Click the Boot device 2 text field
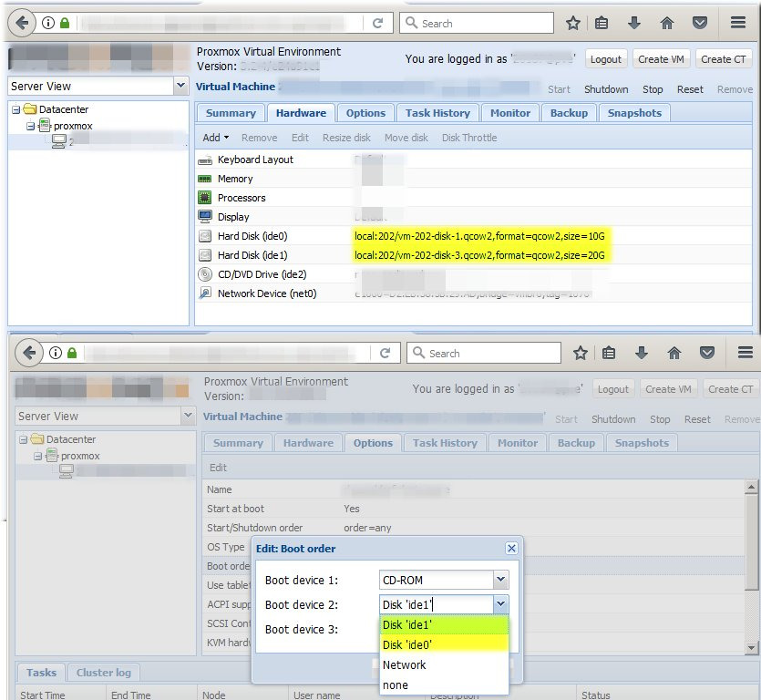 click(437, 604)
